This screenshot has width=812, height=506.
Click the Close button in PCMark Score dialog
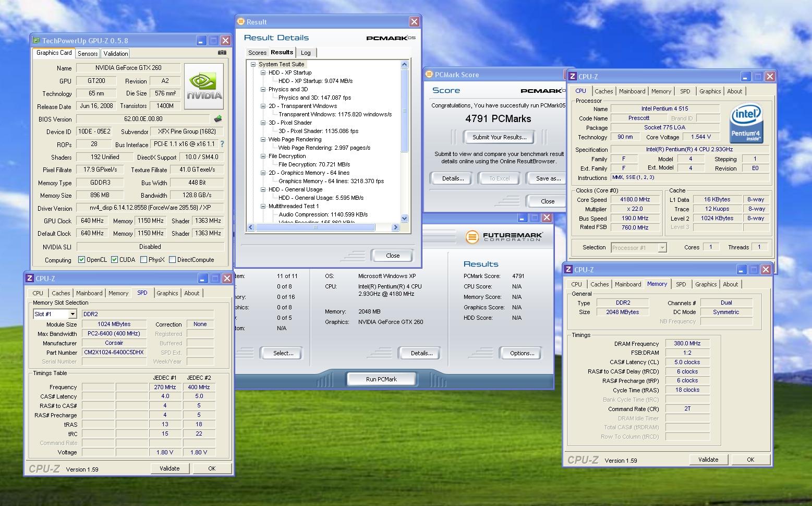coord(548,201)
